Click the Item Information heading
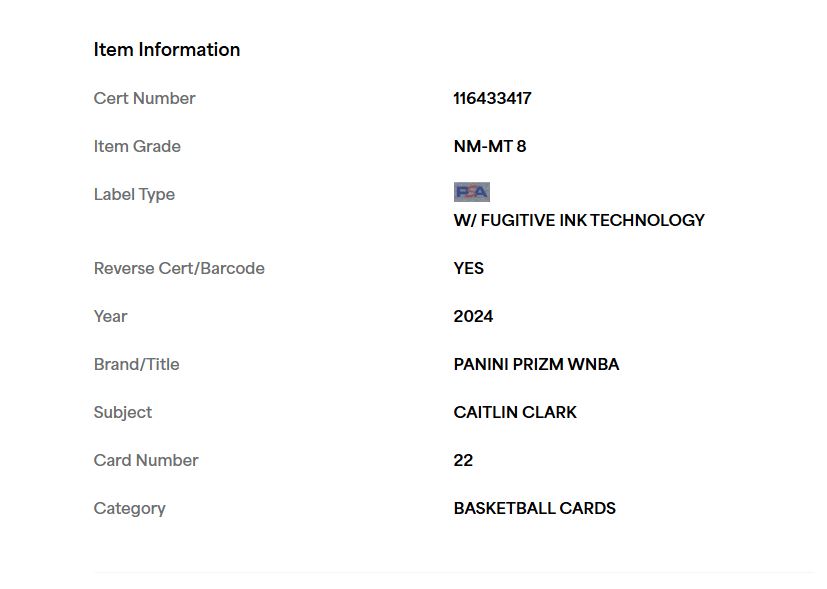This screenshot has height=589, width=827. pyautogui.click(x=167, y=50)
